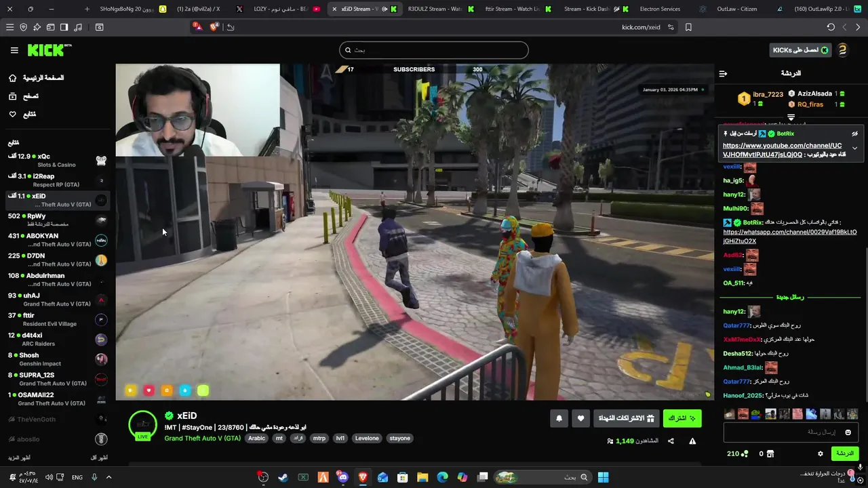Open the Get KICKs button
The height and width of the screenshot is (488, 868).
pyautogui.click(x=801, y=50)
